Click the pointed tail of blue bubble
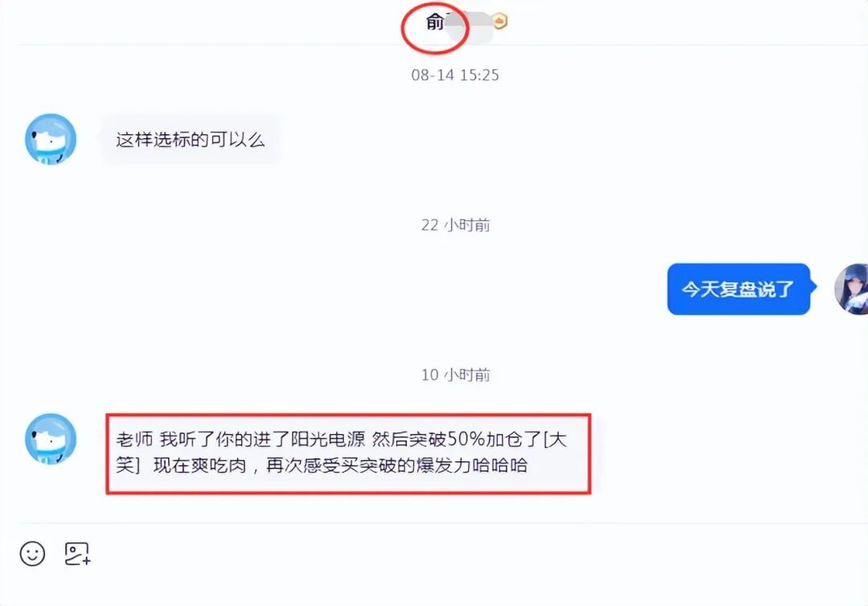 click(813, 287)
